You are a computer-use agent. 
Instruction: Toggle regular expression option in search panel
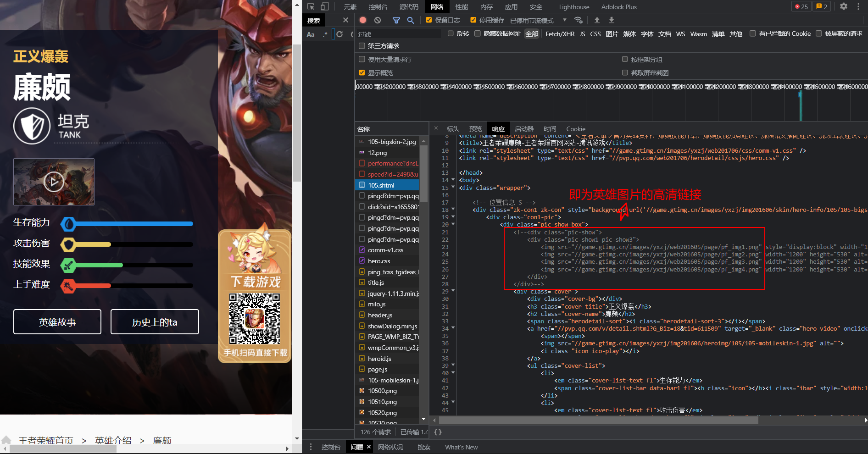click(x=325, y=34)
